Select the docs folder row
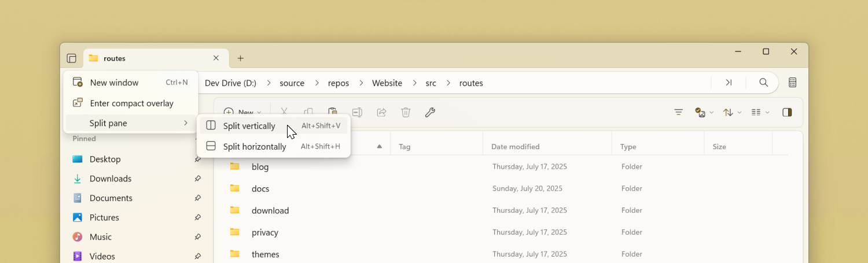The image size is (868, 263). pyautogui.click(x=260, y=188)
